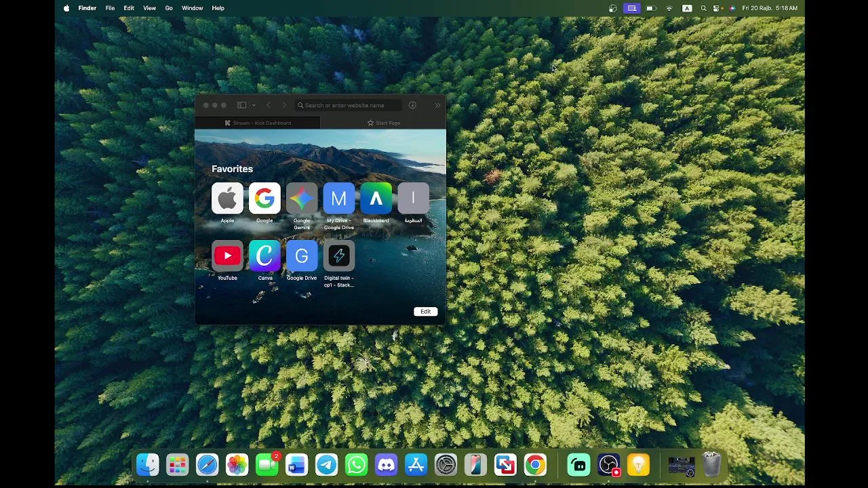Open the File menu
The width and height of the screenshot is (868, 488).
[110, 8]
